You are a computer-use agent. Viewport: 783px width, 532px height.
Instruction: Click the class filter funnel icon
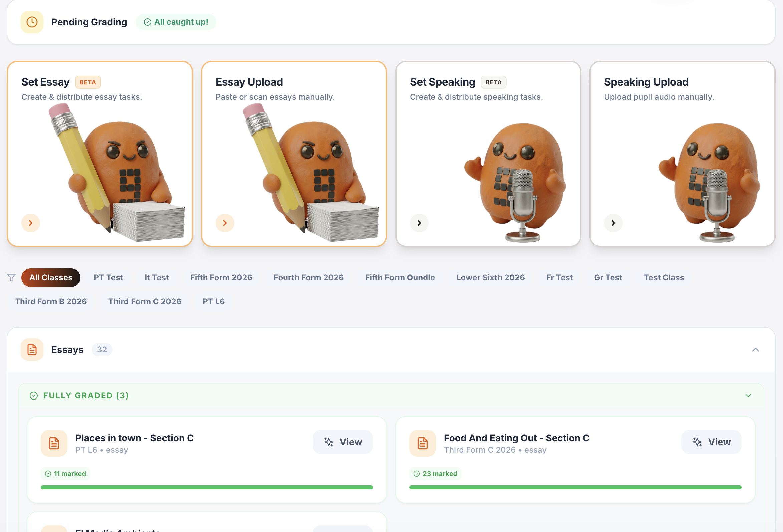point(11,278)
